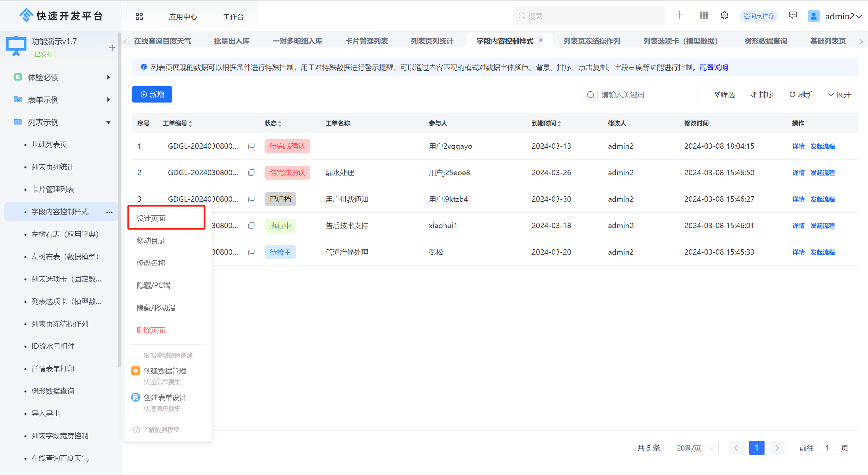
Task: Toggle sort on 到期时间 column header
Action: 559,124
